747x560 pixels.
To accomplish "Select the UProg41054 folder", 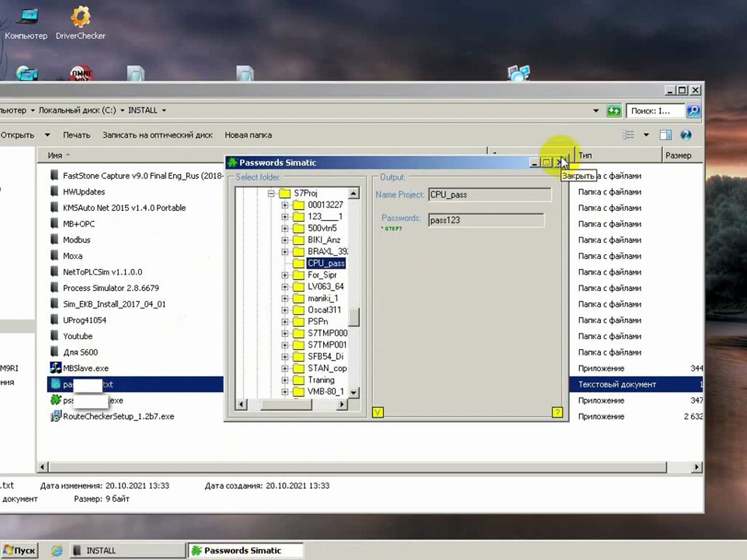I will [x=84, y=320].
